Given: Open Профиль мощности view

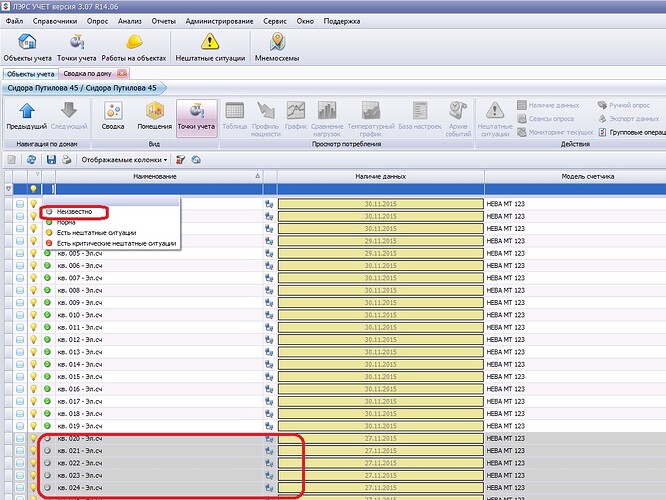Looking at the screenshot, I should click(265, 119).
